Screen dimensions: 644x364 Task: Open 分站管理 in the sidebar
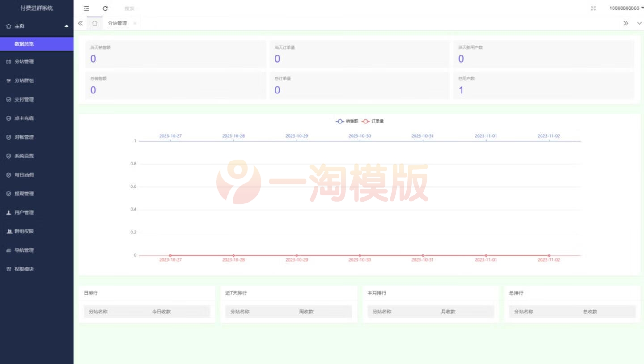point(37,62)
